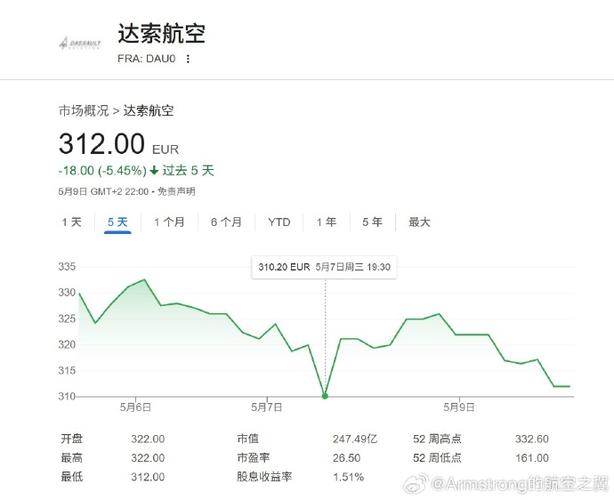This screenshot has width=614, height=500.
Task: Show the 最大 full history range
Action: click(419, 222)
